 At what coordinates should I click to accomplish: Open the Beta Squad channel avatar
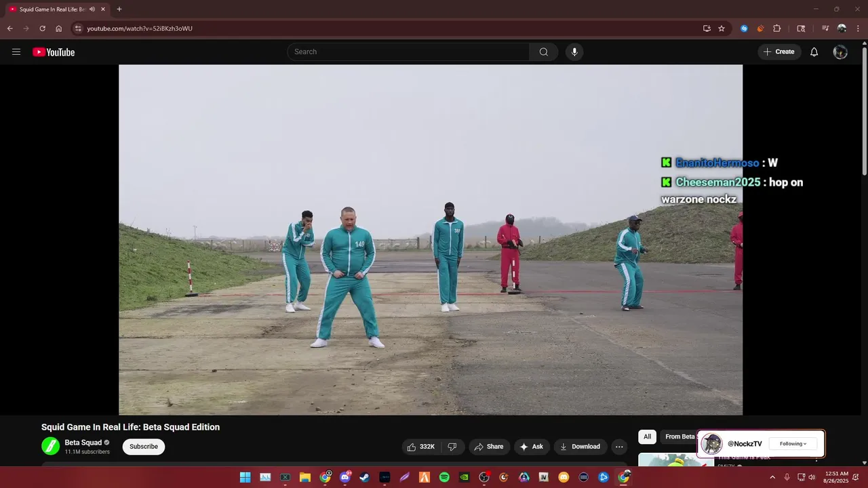51,446
